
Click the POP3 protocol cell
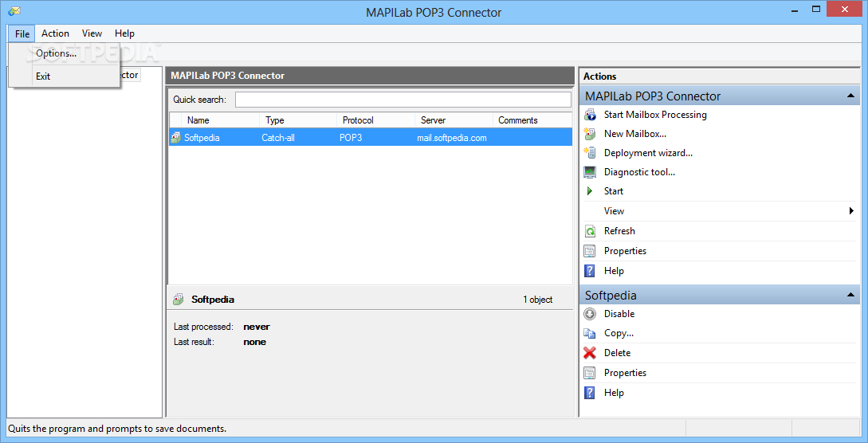[x=351, y=138]
